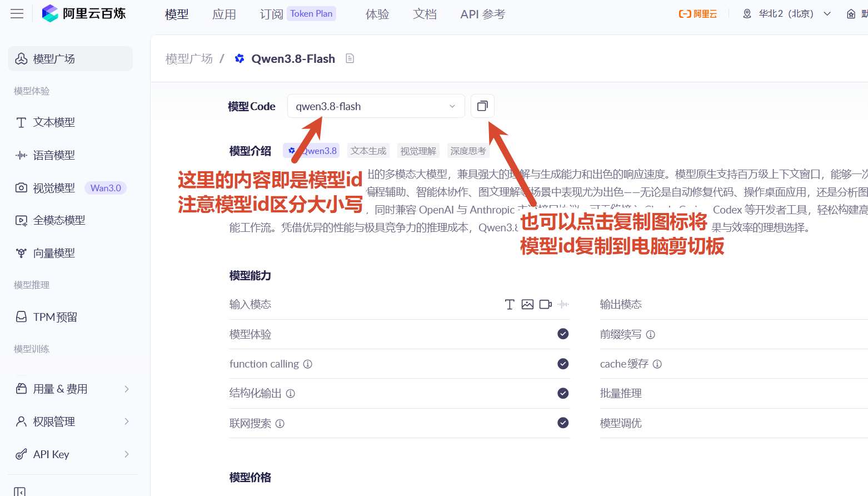The width and height of the screenshot is (868, 496).
Task: Click the 批量推理 label
Action: click(621, 393)
